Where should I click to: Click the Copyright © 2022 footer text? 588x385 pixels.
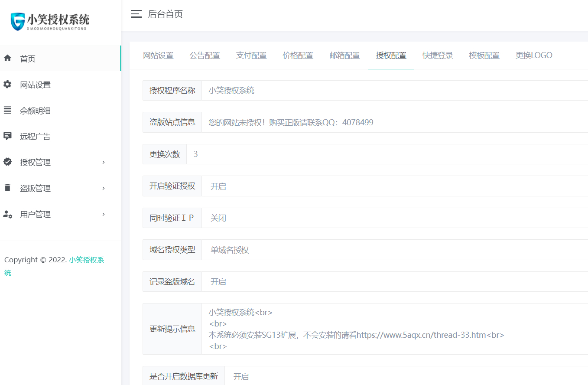tap(36, 260)
